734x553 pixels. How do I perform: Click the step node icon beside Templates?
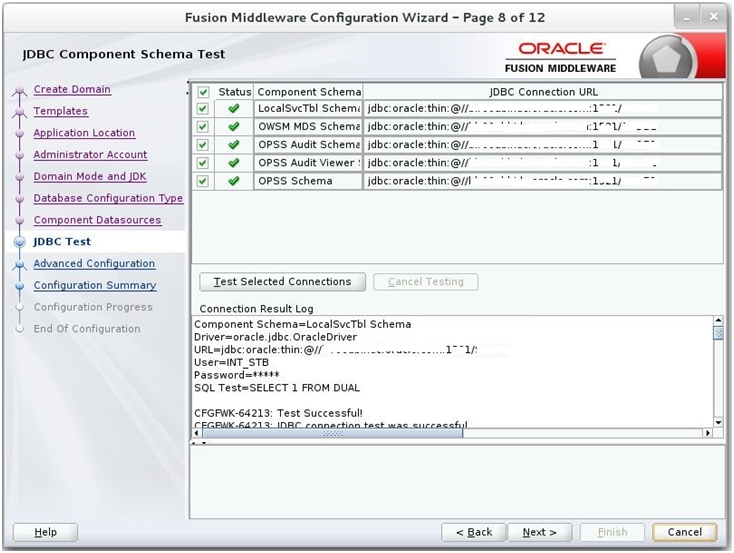20,112
